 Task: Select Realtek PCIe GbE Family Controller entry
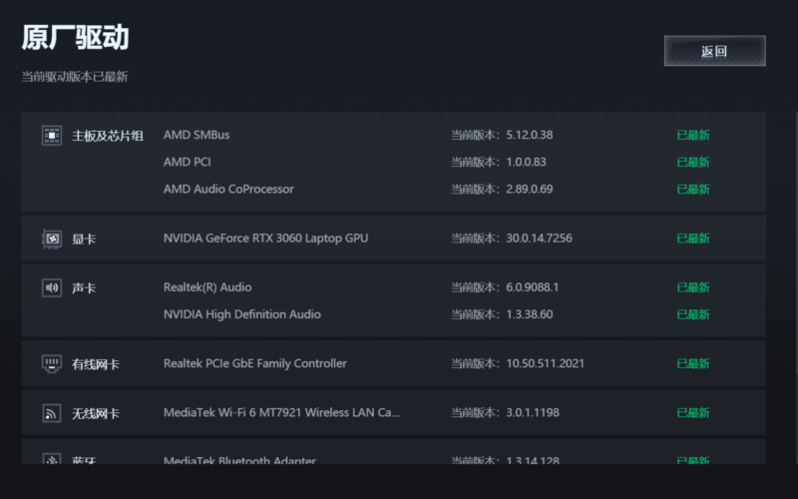tap(255, 363)
